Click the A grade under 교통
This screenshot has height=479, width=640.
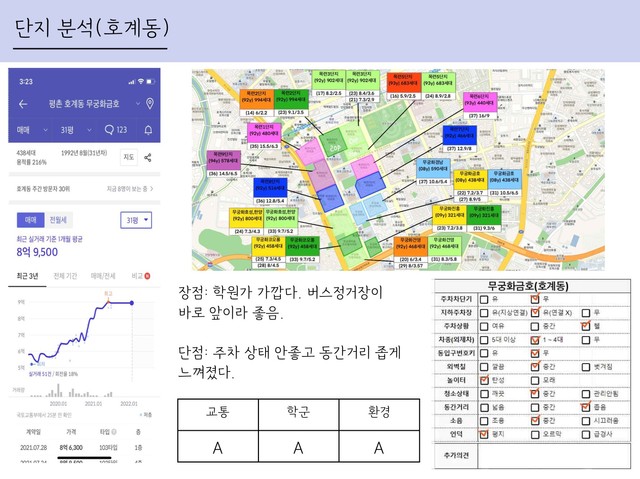218,448
